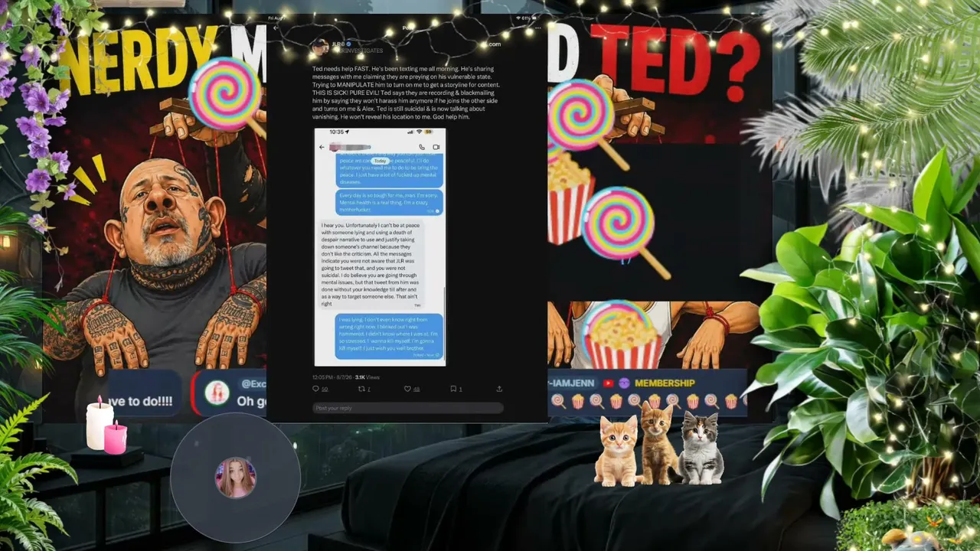
Task: Click the gray 'I hear you. Unfortunately' message bubble
Action: (371, 263)
